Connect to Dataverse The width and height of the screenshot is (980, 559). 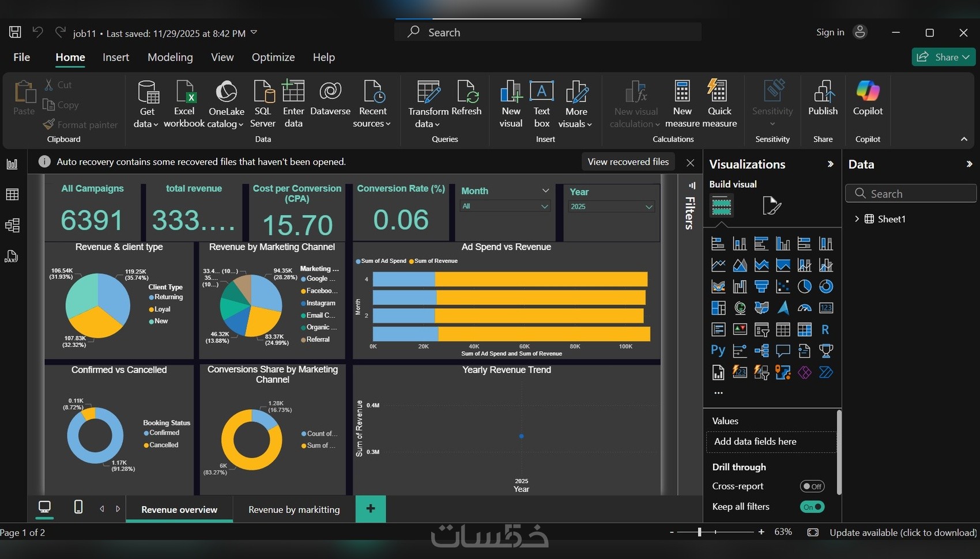330,99
